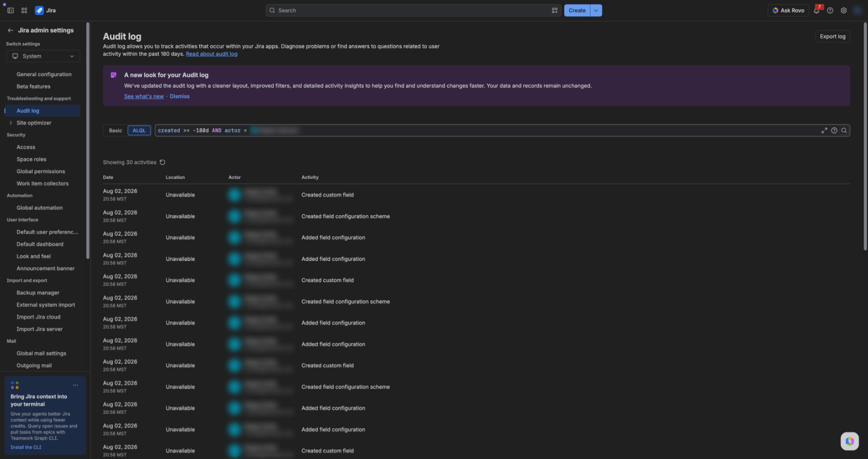Open Global automation settings

[40, 208]
